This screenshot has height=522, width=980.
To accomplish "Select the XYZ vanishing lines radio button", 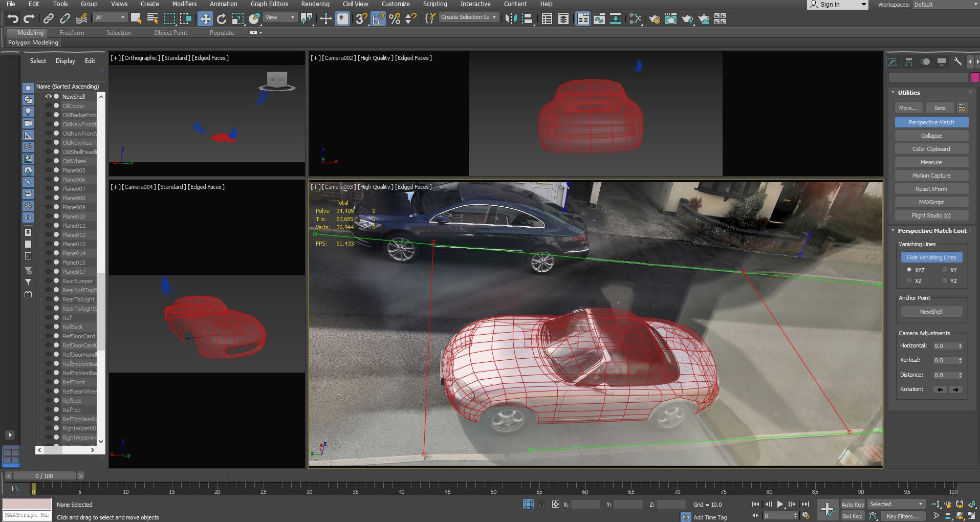I will pos(909,270).
